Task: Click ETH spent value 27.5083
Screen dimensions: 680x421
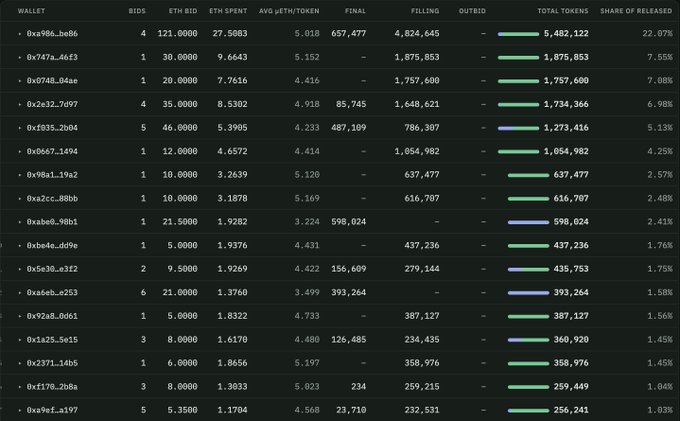Action: [x=230, y=33]
